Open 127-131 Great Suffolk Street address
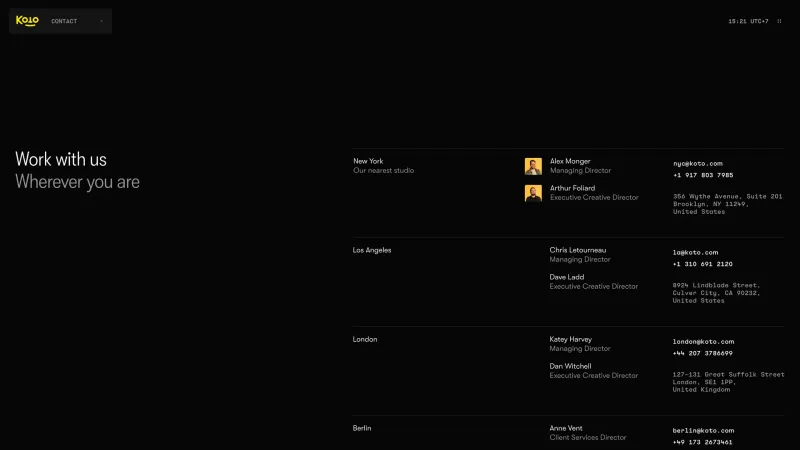The height and width of the screenshot is (450, 800). [x=729, y=382]
